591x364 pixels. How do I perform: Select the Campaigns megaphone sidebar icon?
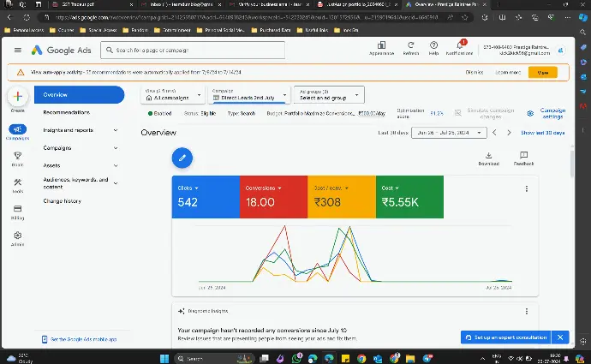click(x=17, y=129)
